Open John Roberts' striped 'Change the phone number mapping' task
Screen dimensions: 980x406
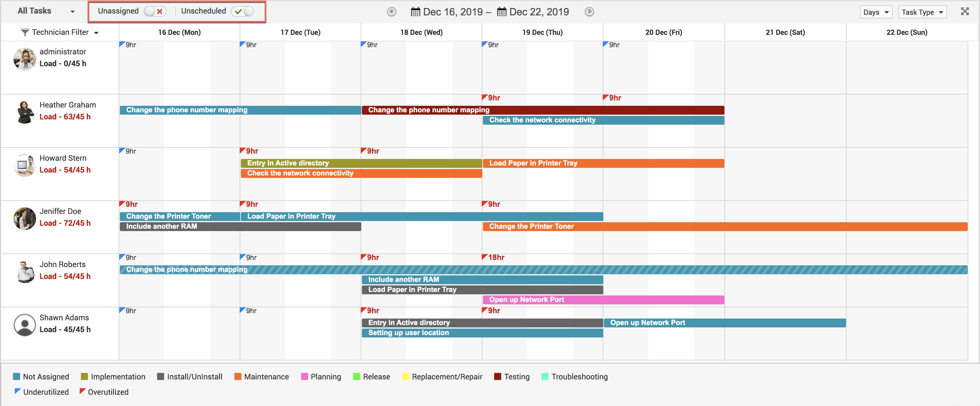(x=543, y=270)
